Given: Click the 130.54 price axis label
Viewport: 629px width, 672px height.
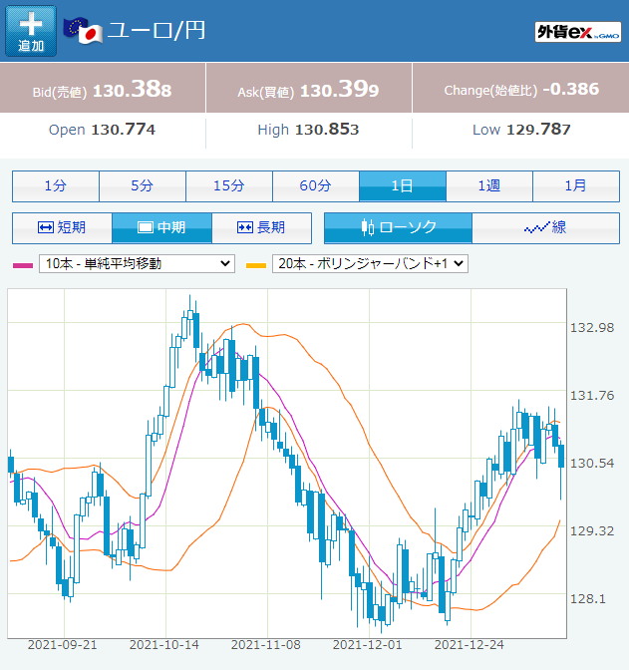Looking at the screenshot, I should point(592,464).
